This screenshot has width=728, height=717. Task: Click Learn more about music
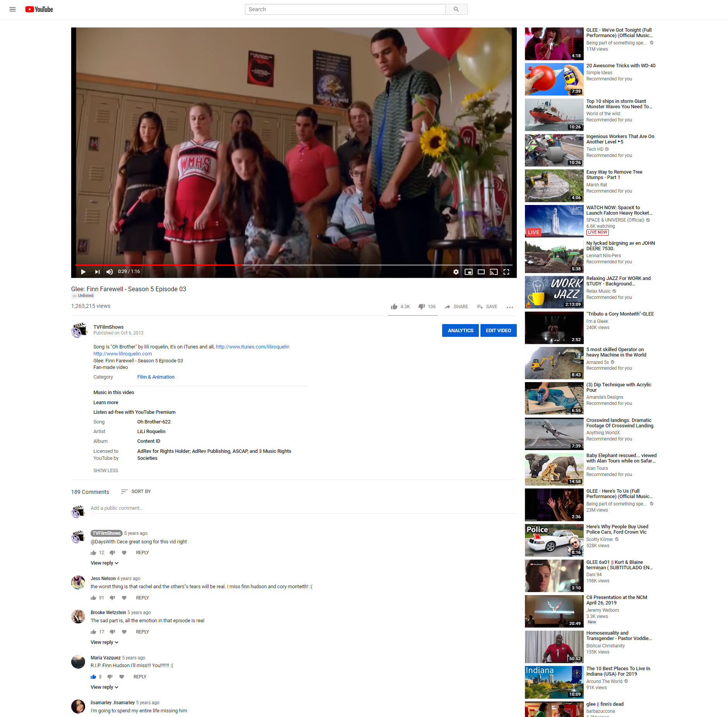pos(106,403)
